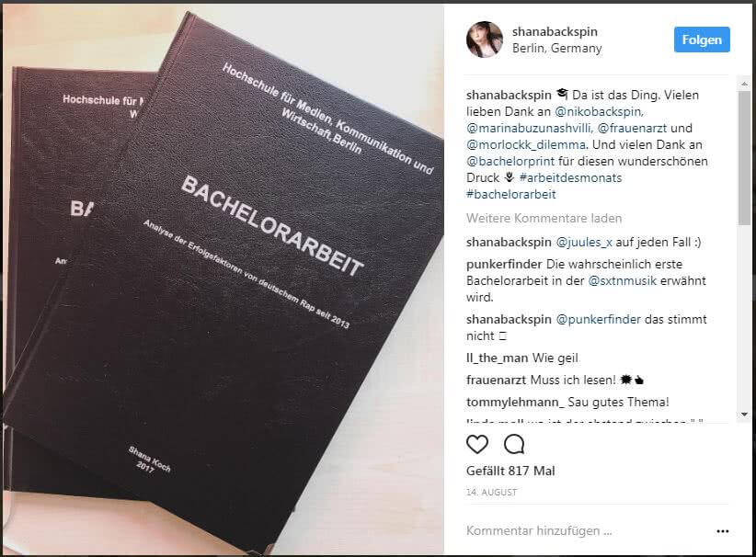
Task: Like the post with heart icon
Action: click(x=476, y=444)
